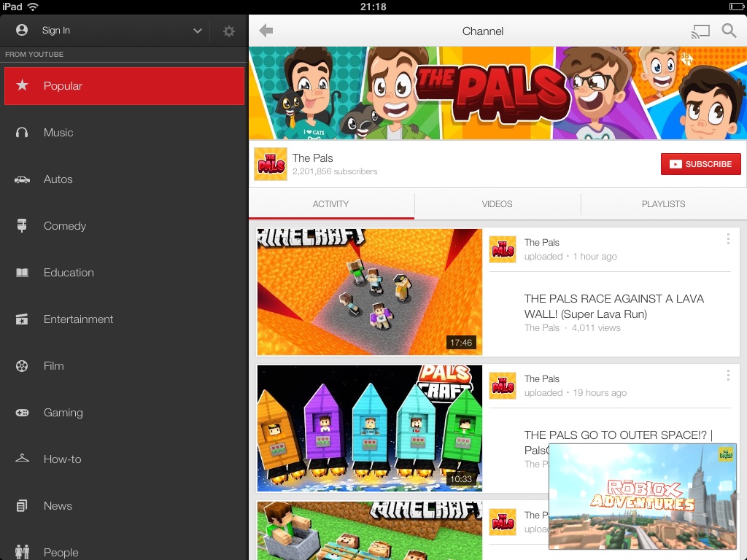
Task: Tap The Pals uploader avatar on 1 hour ago post
Action: 503,249
